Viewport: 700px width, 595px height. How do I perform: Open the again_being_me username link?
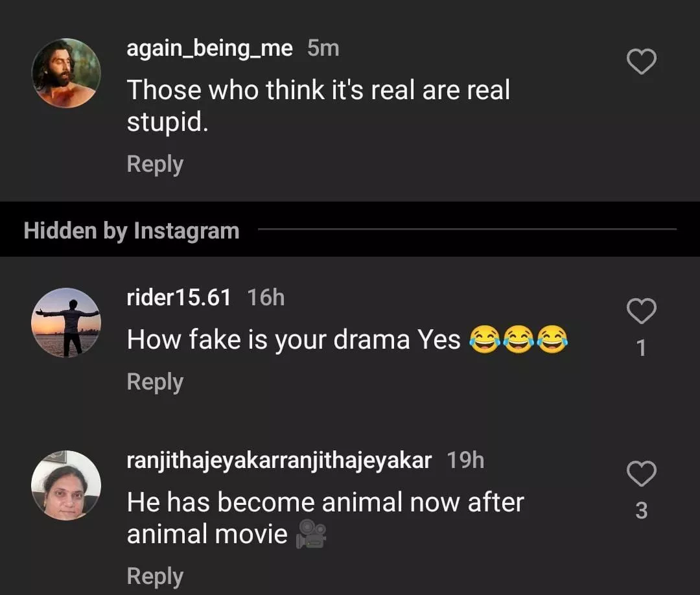click(x=209, y=48)
